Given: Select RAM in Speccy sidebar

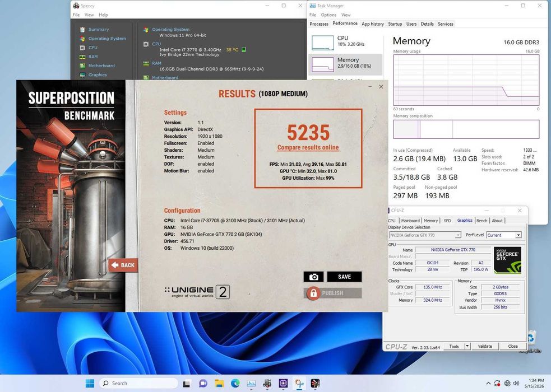Looking at the screenshot, I should coord(93,57).
